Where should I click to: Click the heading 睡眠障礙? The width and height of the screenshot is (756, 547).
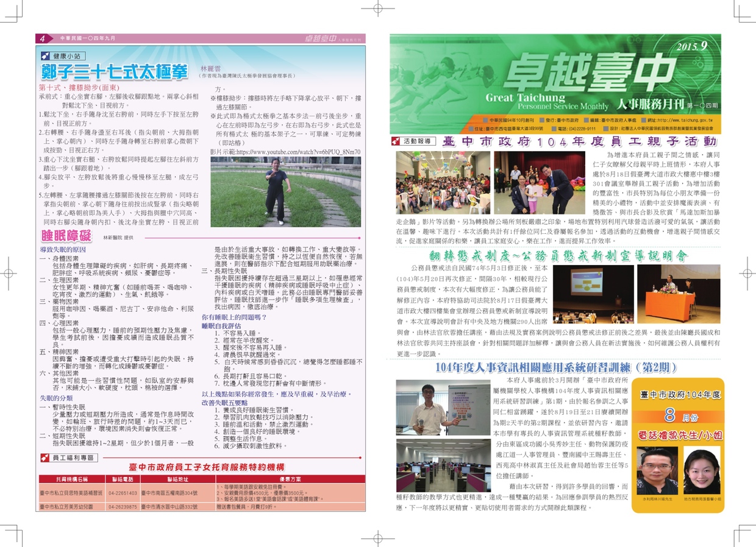point(66,236)
